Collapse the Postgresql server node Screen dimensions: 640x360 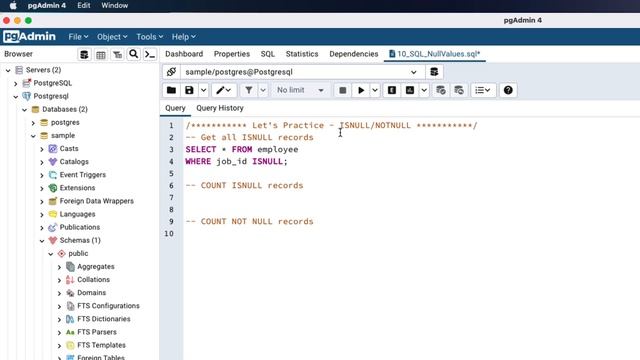pyautogui.click(x=16, y=96)
